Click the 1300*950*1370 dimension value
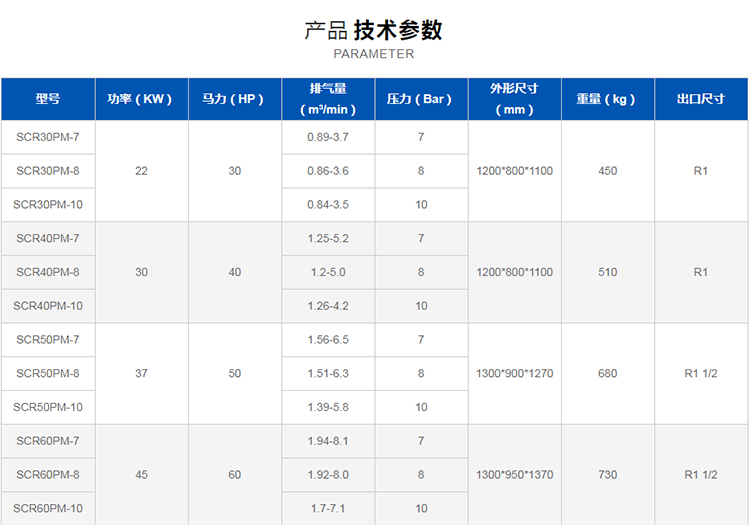The image size is (750, 525). click(514, 475)
